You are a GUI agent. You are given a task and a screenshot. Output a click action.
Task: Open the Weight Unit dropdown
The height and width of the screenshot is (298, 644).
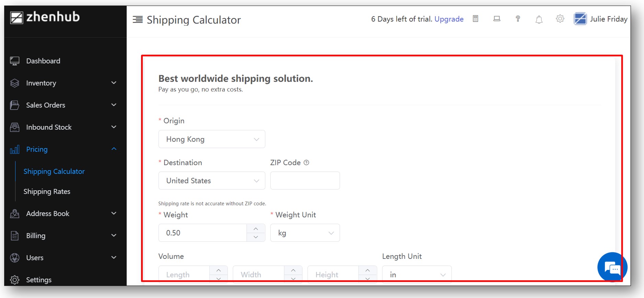pos(305,233)
